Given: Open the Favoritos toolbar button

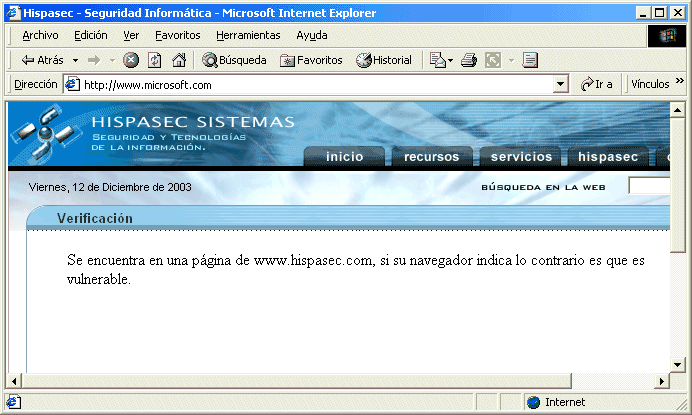Looking at the screenshot, I should [x=311, y=60].
